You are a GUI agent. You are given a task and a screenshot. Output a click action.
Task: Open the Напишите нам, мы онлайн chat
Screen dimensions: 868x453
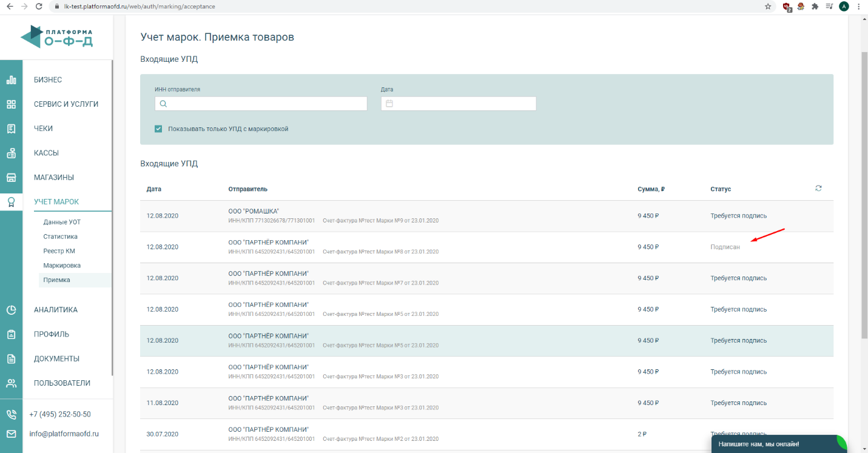click(779, 444)
